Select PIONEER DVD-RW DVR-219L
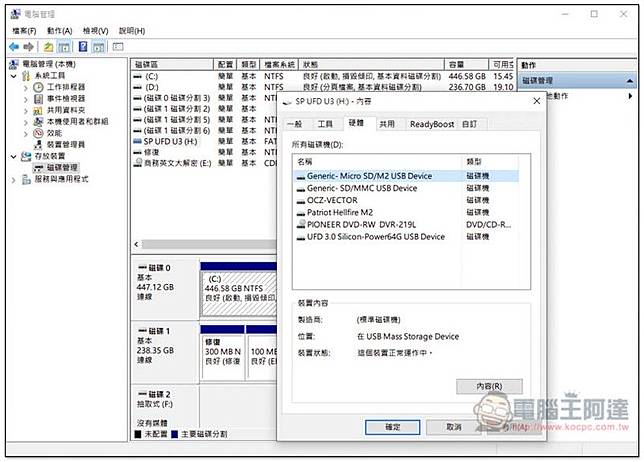644x462 pixels. tap(407, 225)
